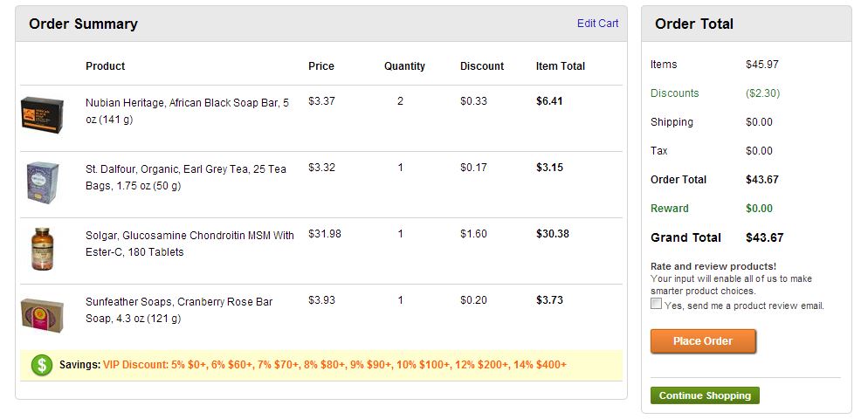Click the green Reward label

point(669,209)
